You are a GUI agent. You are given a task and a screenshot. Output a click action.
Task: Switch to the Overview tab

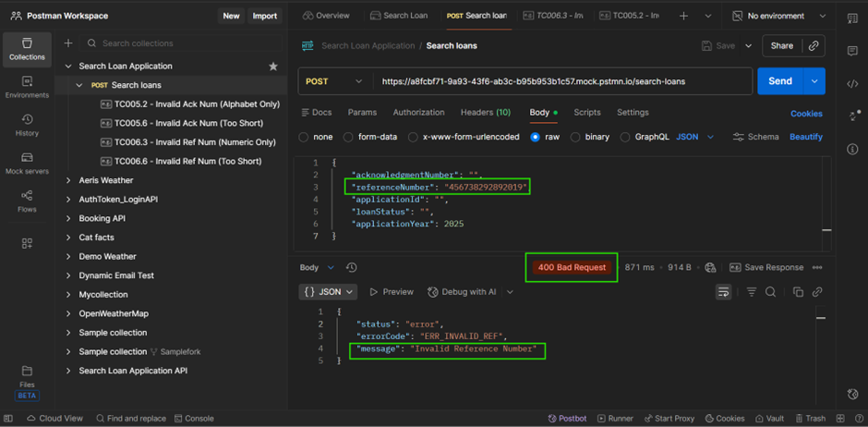(x=326, y=16)
